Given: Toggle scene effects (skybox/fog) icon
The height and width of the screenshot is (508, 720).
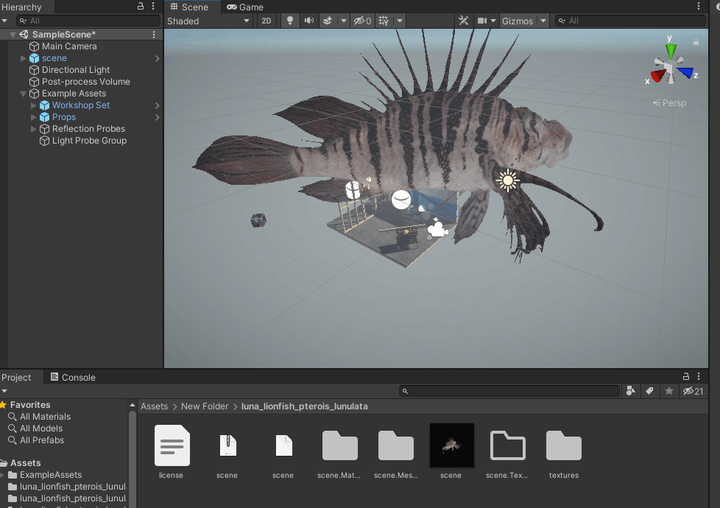Looking at the screenshot, I should (327, 21).
